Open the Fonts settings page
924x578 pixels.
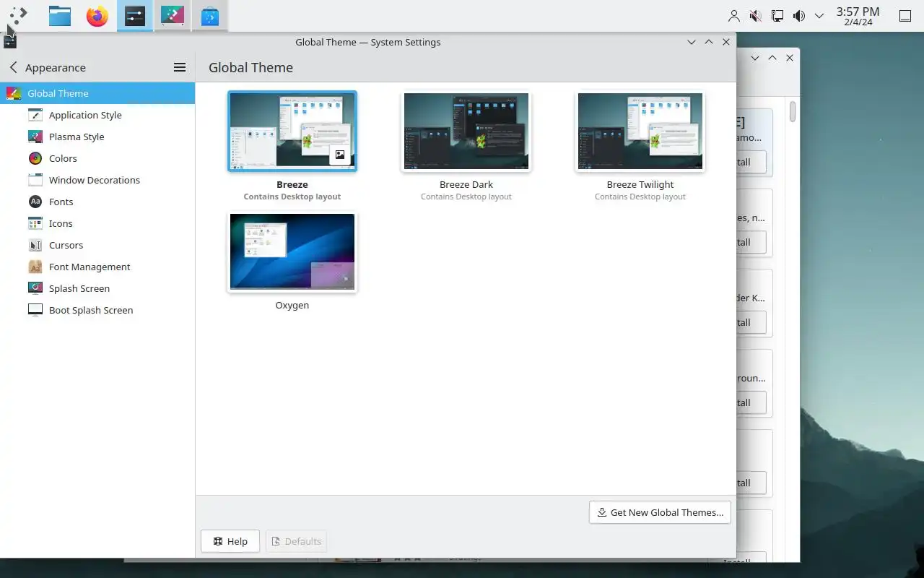(97, 202)
